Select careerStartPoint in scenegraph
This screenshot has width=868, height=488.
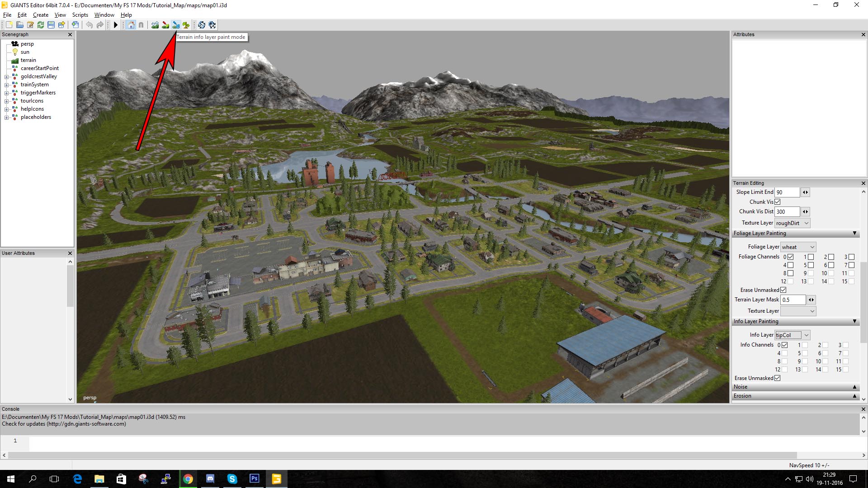(x=40, y=68)
